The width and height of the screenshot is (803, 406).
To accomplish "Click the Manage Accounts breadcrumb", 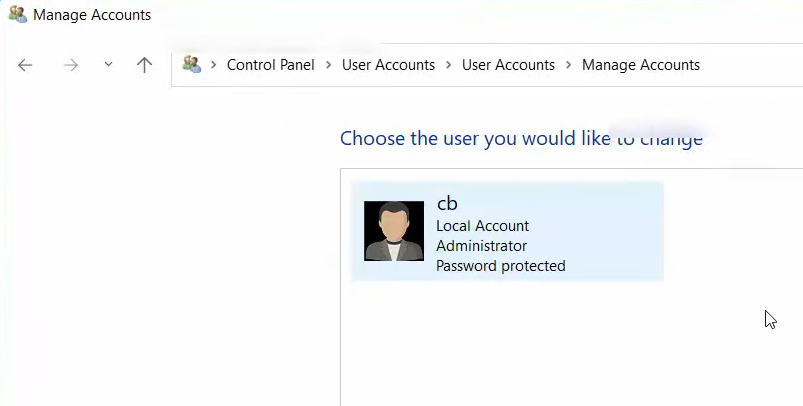I will (x=640, y=65).
